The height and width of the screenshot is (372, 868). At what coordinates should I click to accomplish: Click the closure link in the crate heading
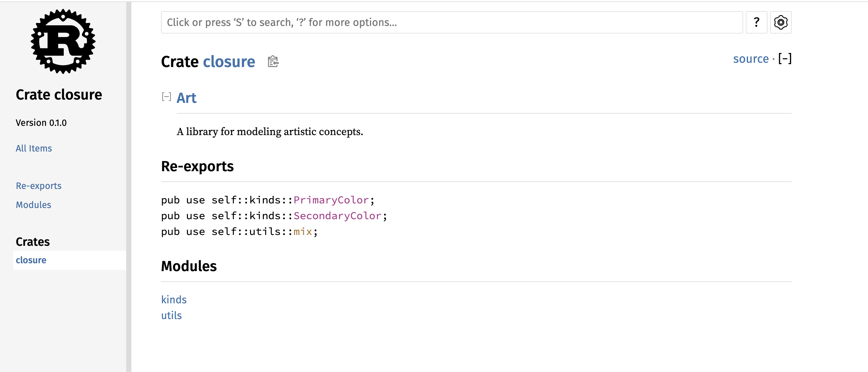pos(229,62)
